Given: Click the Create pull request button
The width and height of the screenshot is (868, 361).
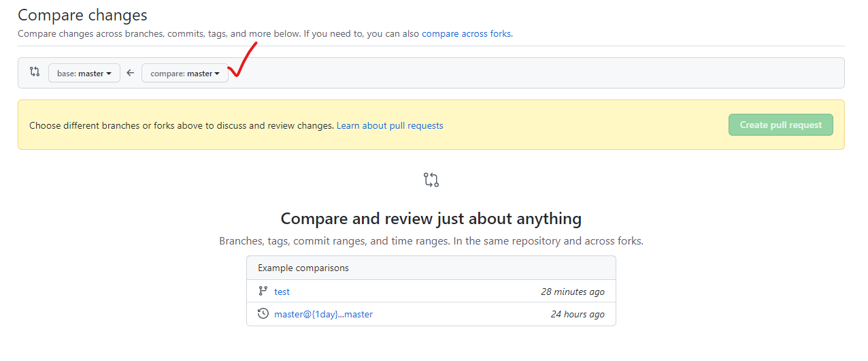Looking at the screenshot, I should point(781,125).
